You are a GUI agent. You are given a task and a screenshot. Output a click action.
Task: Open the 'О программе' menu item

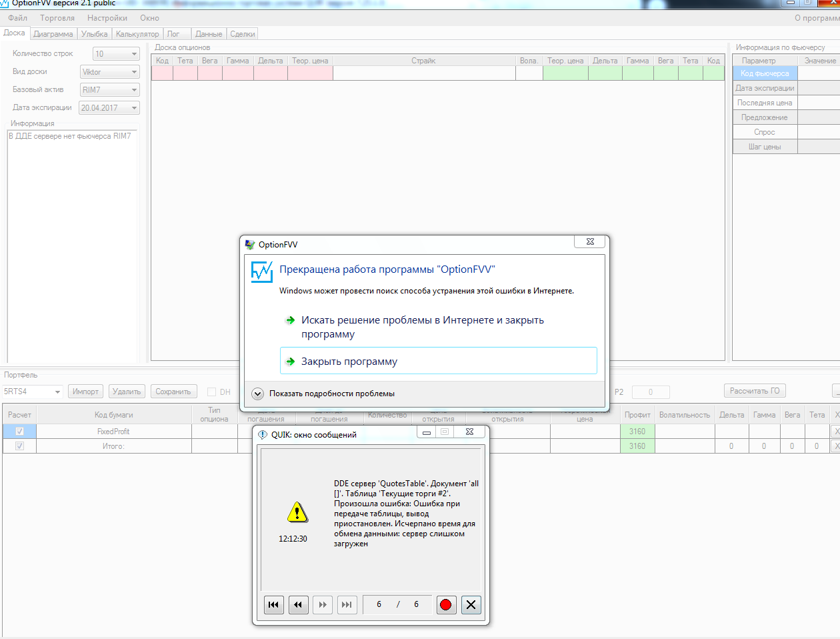pos(817,18)
